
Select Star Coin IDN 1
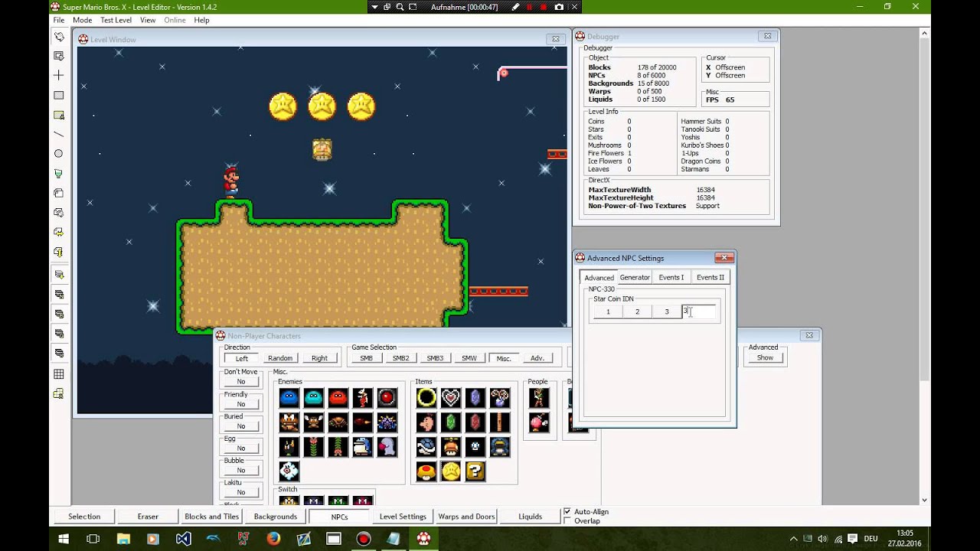coord(608,311)
